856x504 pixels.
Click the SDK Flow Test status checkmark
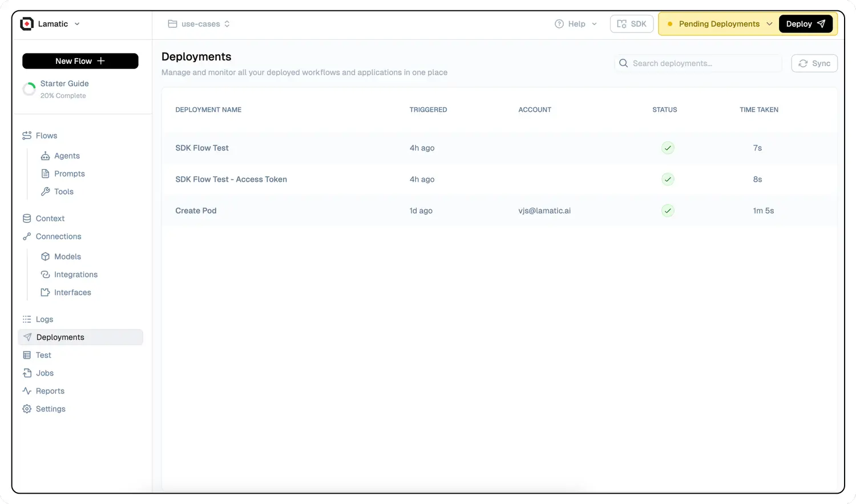click(x=667, y=148)
